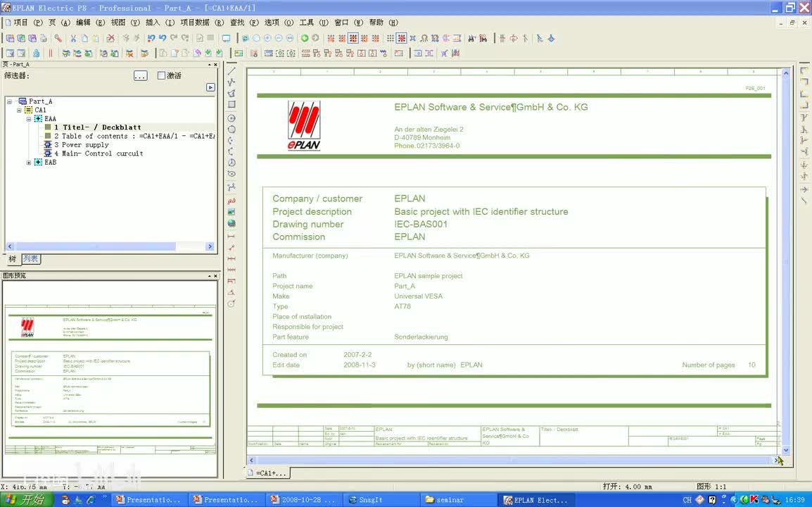
Task: Open the 2008-10-28 taskbar item
Action: point(303,500)
